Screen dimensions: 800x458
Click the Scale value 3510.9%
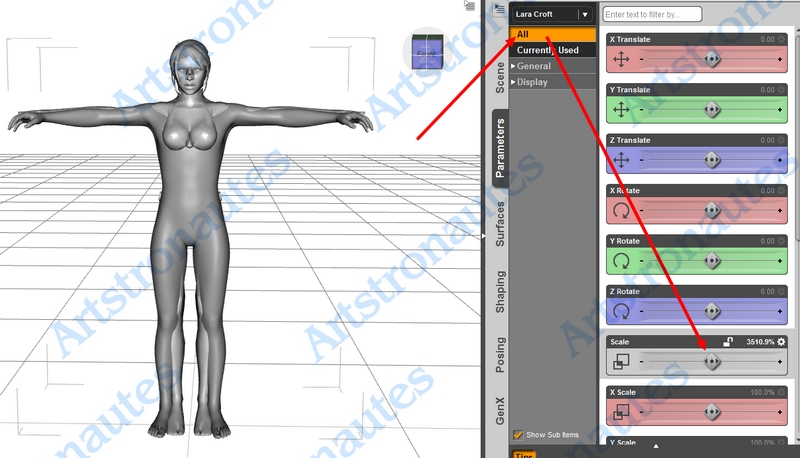(760, 342)
